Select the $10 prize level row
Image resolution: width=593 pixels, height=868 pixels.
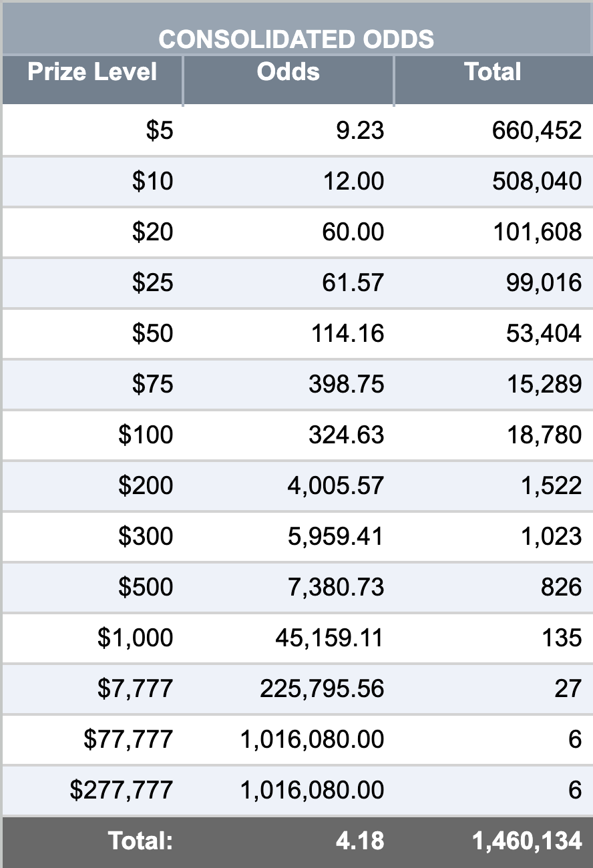[296, 181]
